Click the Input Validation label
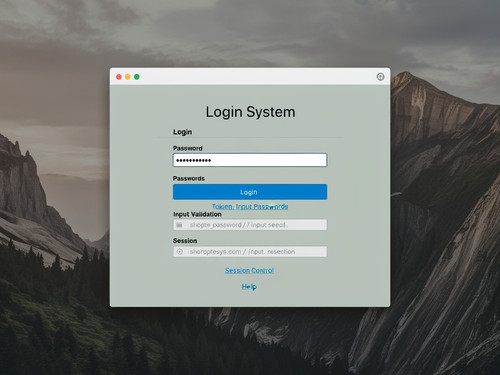 197,214
